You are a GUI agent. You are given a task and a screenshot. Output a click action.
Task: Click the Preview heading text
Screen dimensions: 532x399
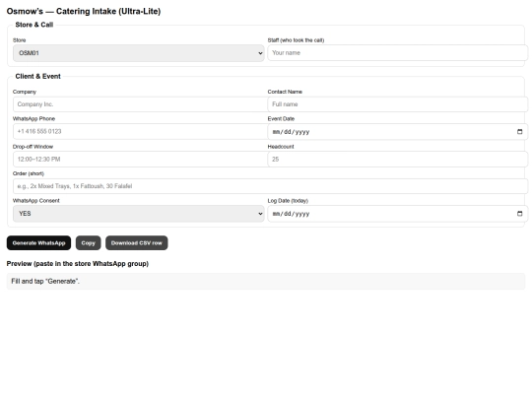[x=78, y=264]
